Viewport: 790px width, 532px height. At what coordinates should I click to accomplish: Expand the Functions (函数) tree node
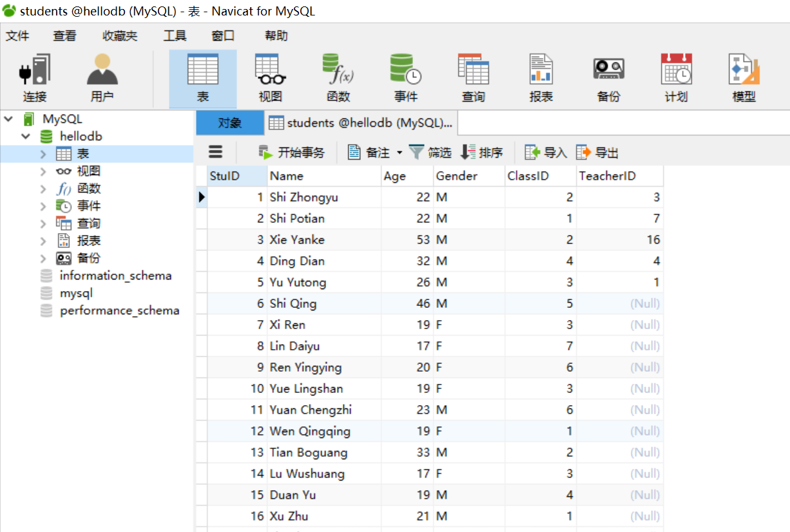(x=43, y=189)
